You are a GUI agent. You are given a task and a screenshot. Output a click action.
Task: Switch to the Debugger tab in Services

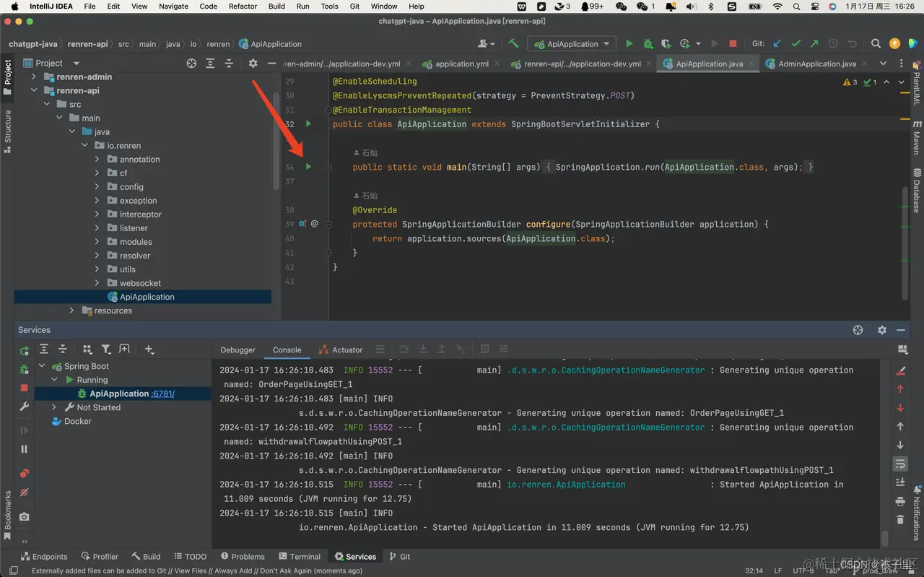[238, 350]
